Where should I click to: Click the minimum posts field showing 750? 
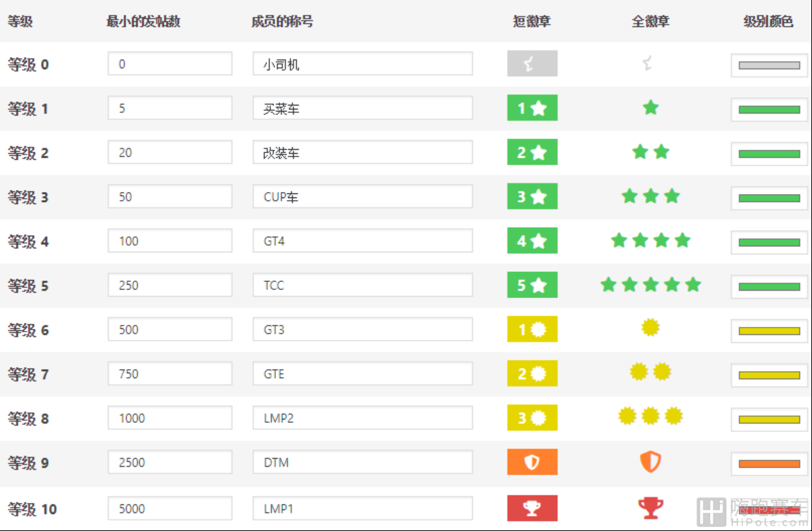170,374
